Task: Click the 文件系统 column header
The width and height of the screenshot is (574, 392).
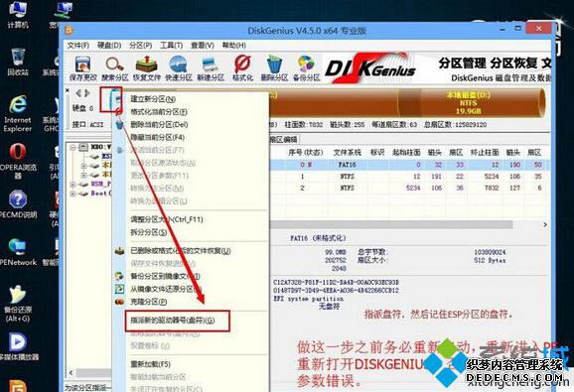Action: 347,152
